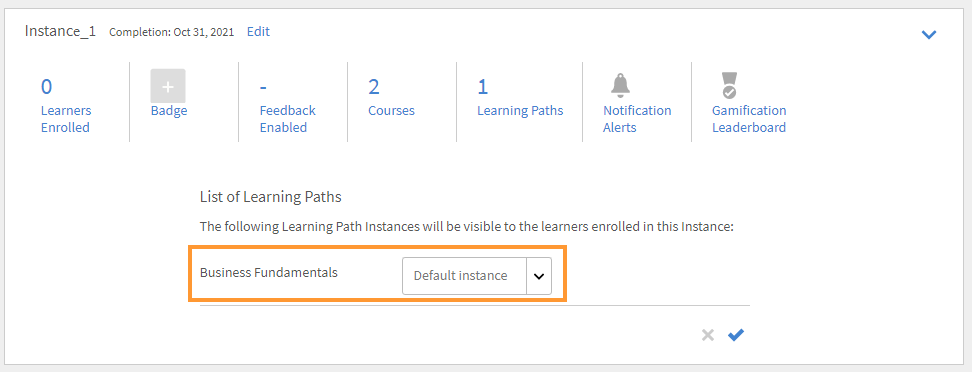Viewport: 972px width, 372px height.
Task: Cancel with the gray X icon
Action: click(707, 335)
